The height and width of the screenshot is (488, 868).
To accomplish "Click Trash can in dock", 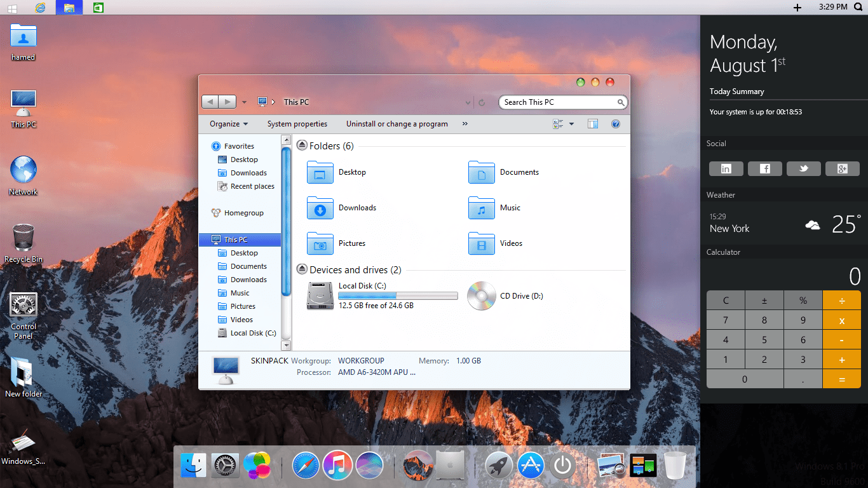I will (675, 466).
